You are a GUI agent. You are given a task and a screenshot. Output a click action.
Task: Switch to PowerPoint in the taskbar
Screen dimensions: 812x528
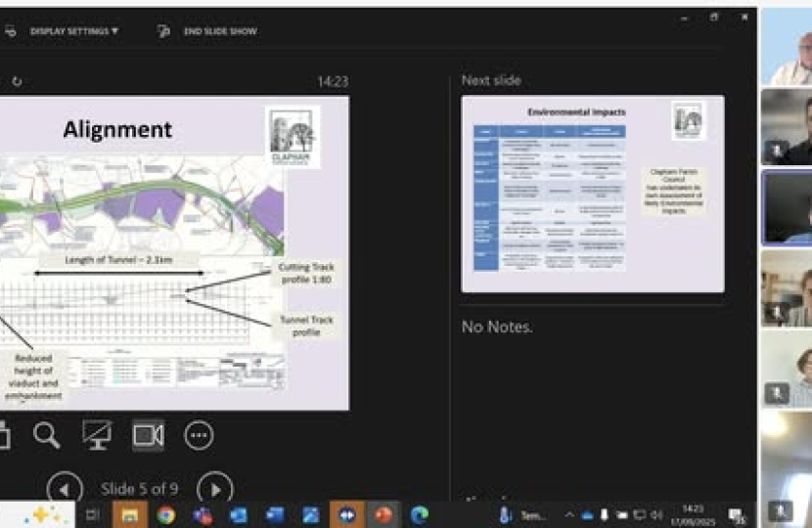[x=383, y=514]
